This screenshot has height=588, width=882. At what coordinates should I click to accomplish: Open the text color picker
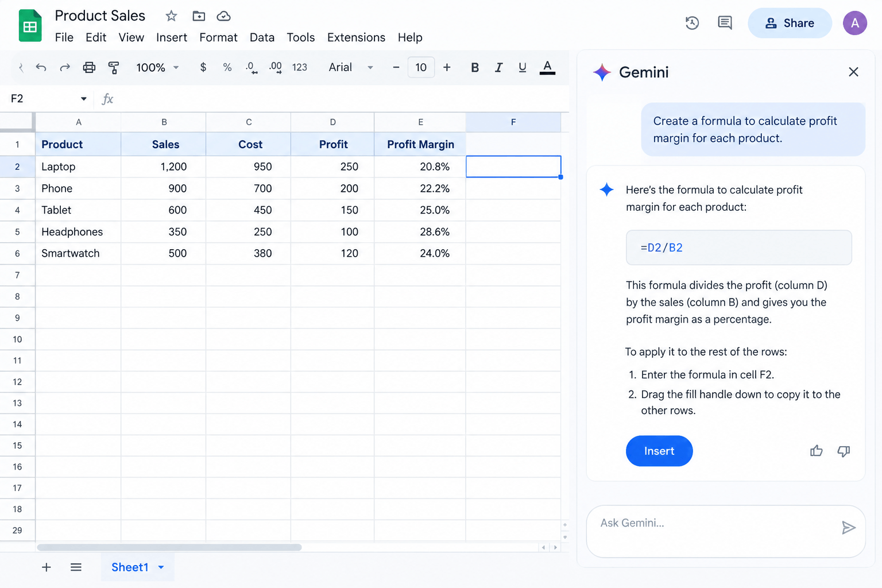point(547,68)
